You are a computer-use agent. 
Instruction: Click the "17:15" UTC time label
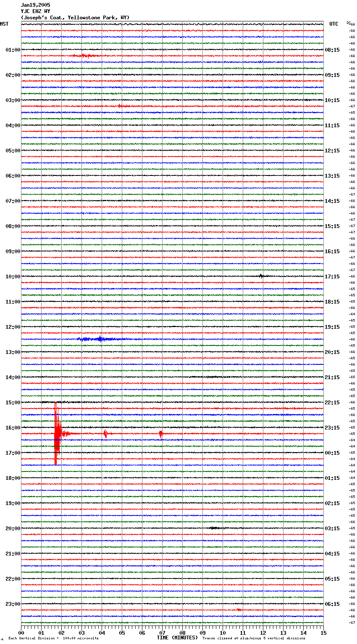click(332, 277)
